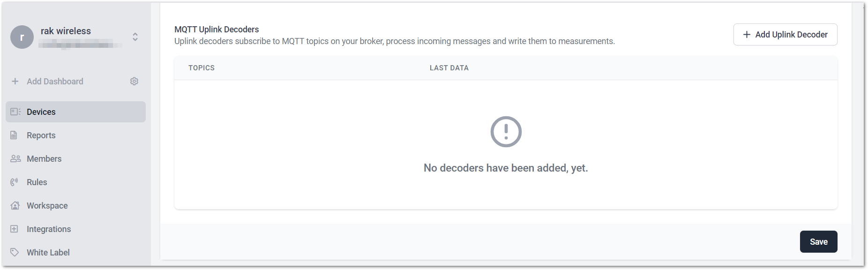The height and width of the screenshot is (270, 868).
Task: Click the White Label tag icon
Action: (x=15, y=252)
